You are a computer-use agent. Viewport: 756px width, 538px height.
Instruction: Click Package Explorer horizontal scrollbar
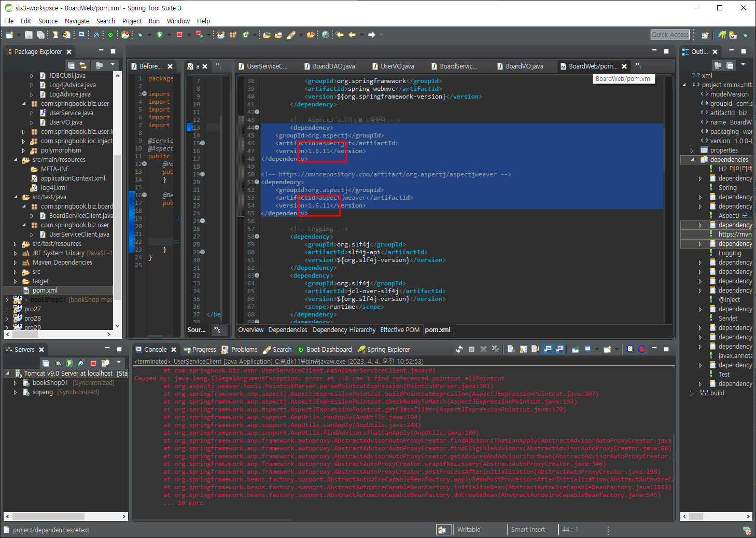click(59, 334)
